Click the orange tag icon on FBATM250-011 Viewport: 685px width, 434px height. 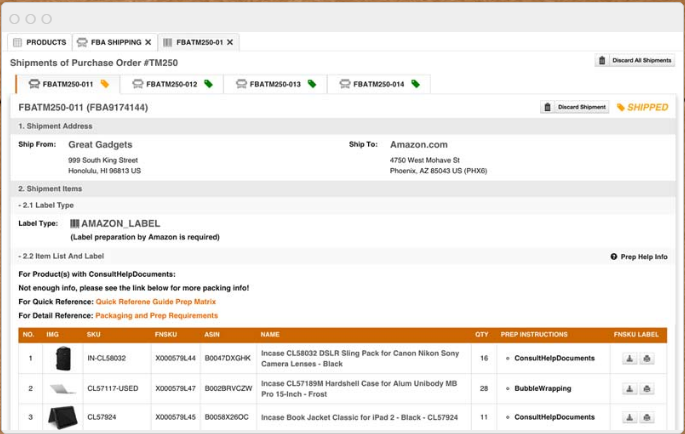105,84
